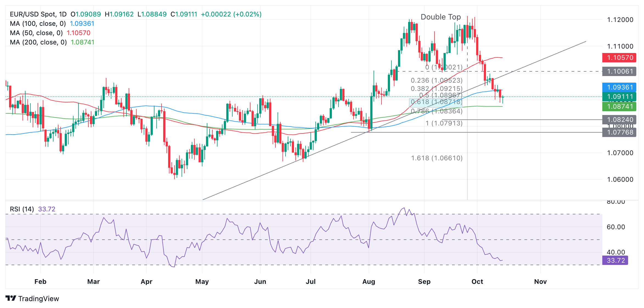Click the Double Top annotation text
The width and height of the screenshot is (644, 308).
[440, 17]
